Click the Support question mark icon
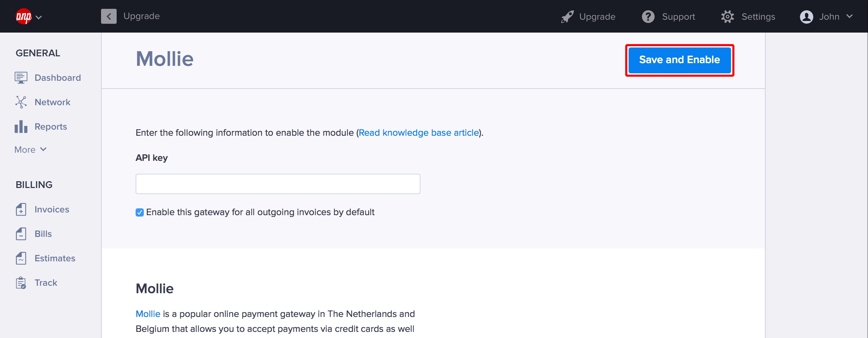The image size is (868, 338). tap(648, 17)
